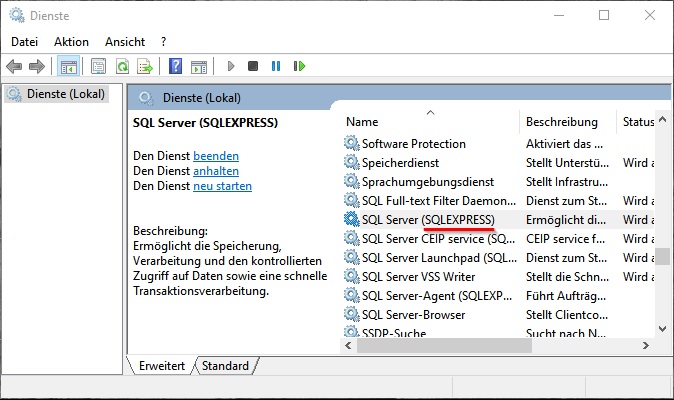
Task: Click gear icon of SQL Full-text Filter Daemon
Action: pyautogui.click(x=352, y=200)
